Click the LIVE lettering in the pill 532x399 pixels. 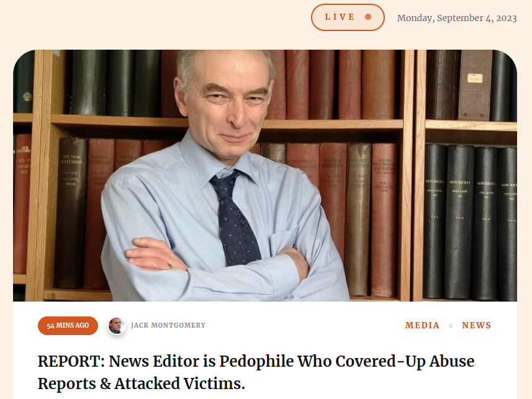point(340,17)
